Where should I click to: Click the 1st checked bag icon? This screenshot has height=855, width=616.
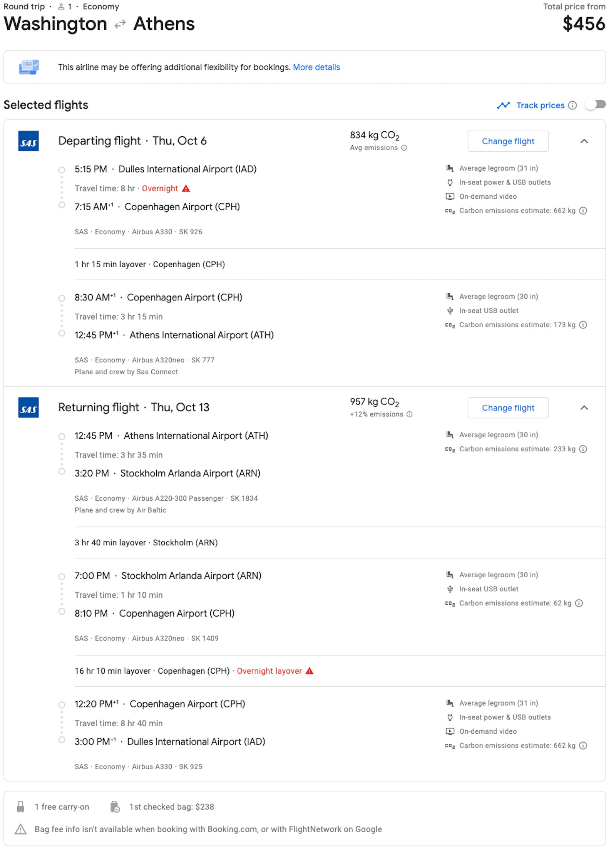point(115,806)
